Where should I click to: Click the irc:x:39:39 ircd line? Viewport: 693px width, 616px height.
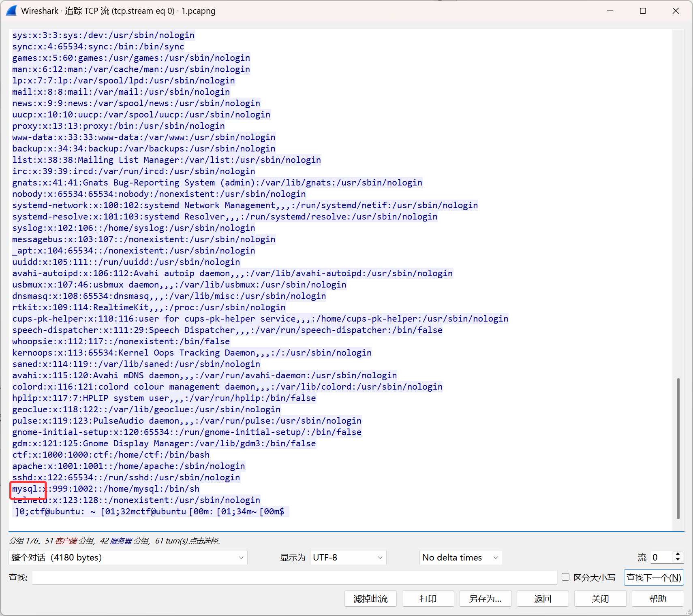(x=134, y=171)
